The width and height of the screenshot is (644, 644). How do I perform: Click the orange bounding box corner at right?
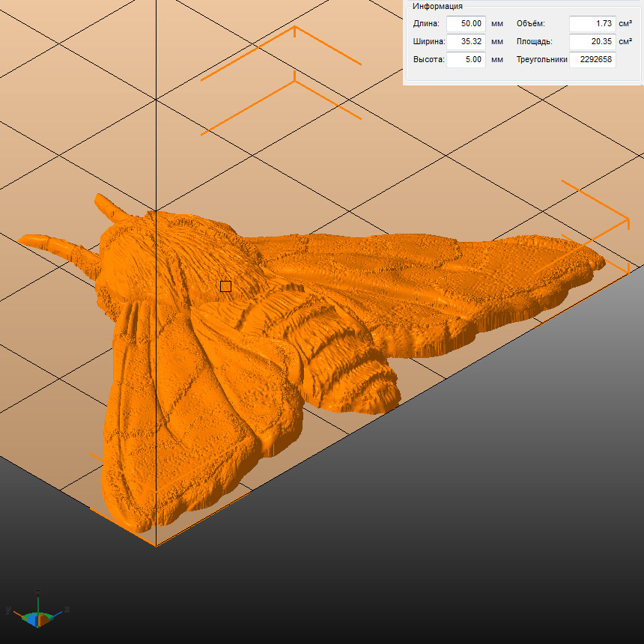click(628, 219)
